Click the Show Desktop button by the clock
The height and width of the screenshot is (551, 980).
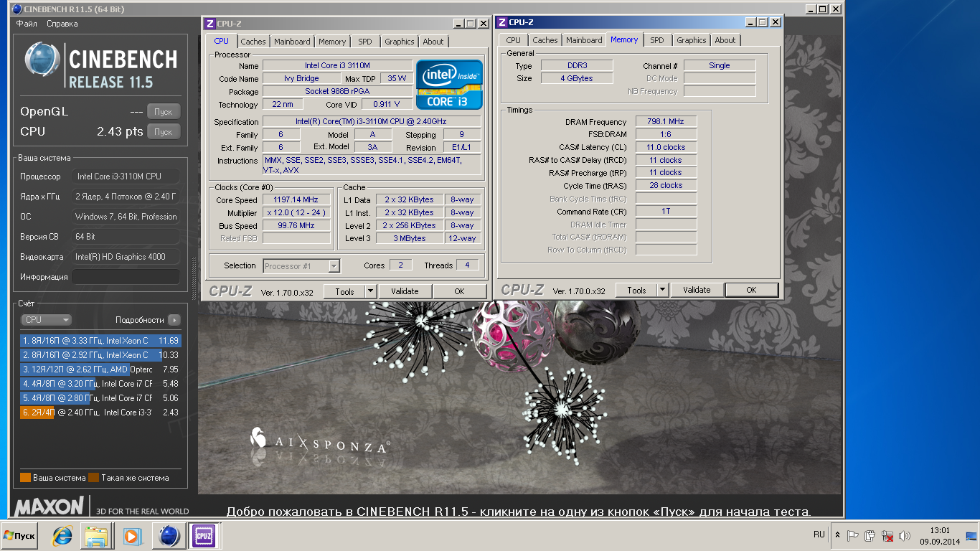[971, 536]
